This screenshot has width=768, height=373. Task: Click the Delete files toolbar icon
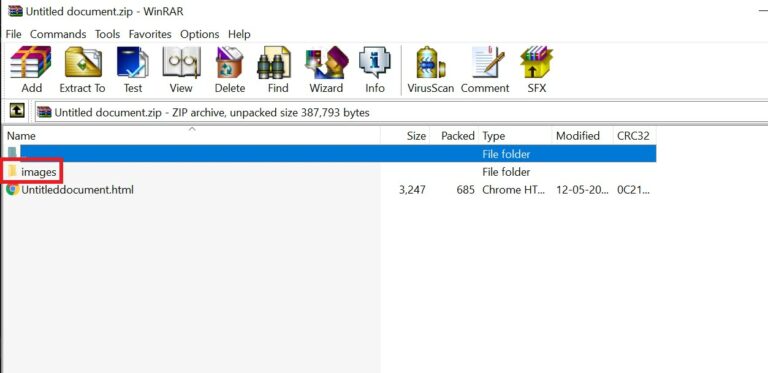229,70
